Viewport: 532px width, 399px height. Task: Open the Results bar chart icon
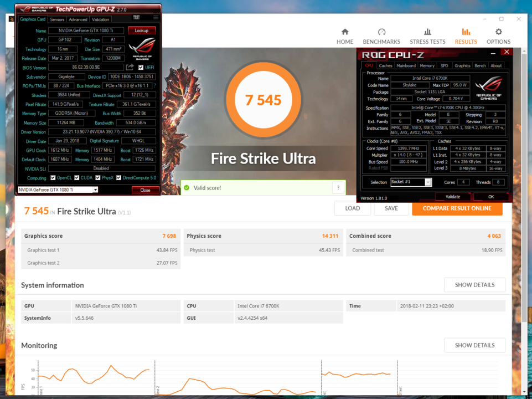[466, 32]
